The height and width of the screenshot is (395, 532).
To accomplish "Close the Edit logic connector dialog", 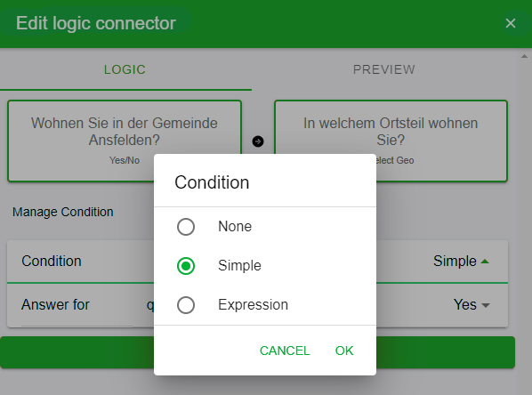I will tap(511, 23).
